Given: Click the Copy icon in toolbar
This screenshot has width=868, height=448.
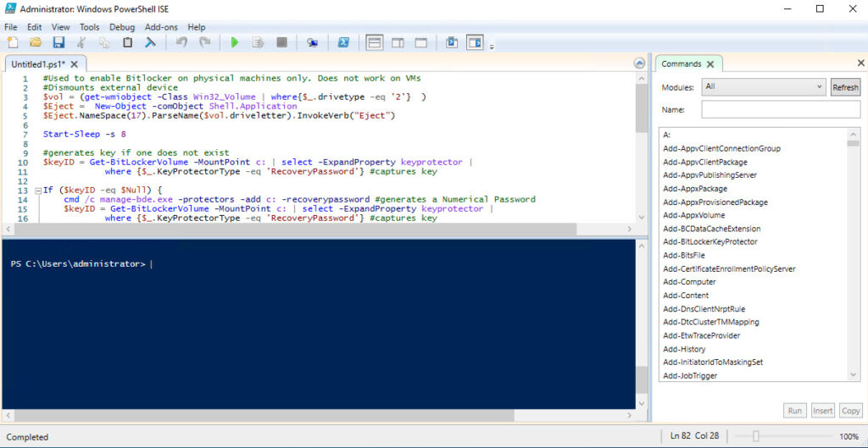Looking at the screenshot, I should (x=104, y=42).
